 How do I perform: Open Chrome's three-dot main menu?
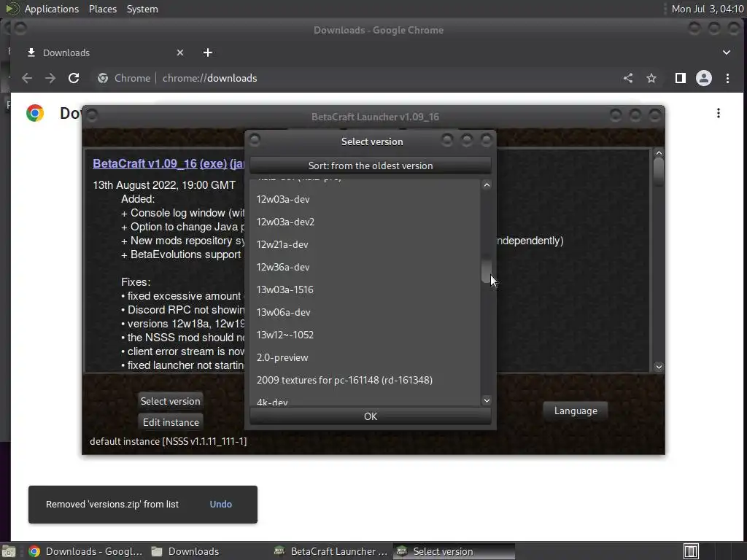pyautogui.click(x=727, y=78)
